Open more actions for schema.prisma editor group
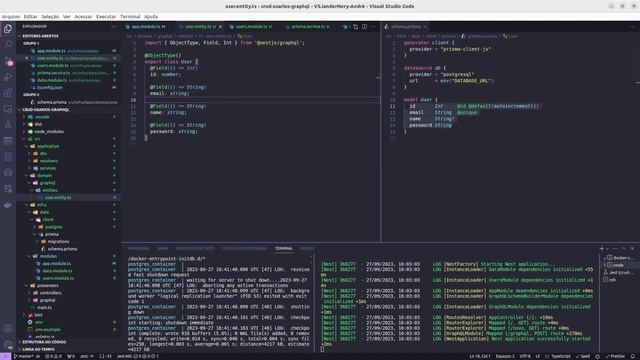The width and height of the screenshot is (640, 360). pos(632,27)
